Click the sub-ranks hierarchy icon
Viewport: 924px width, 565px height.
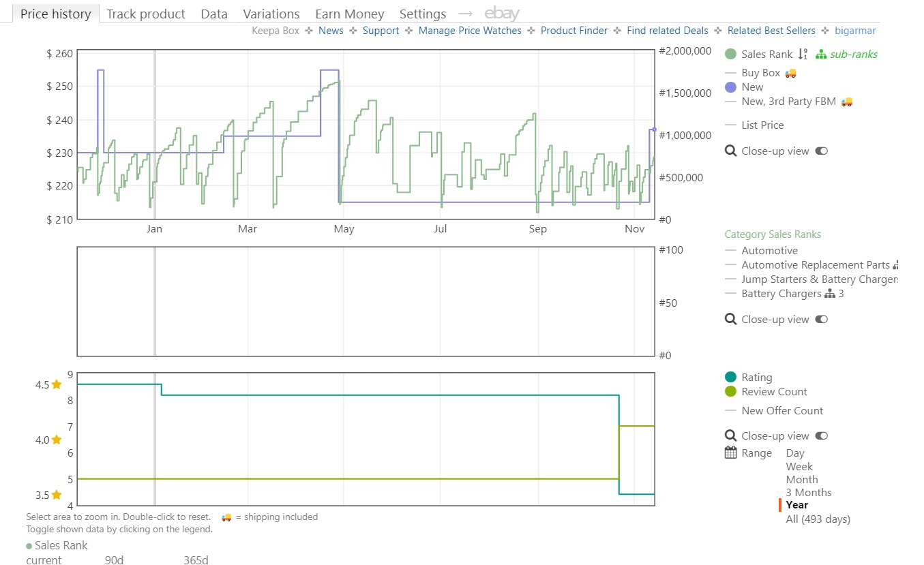(821, 55)
